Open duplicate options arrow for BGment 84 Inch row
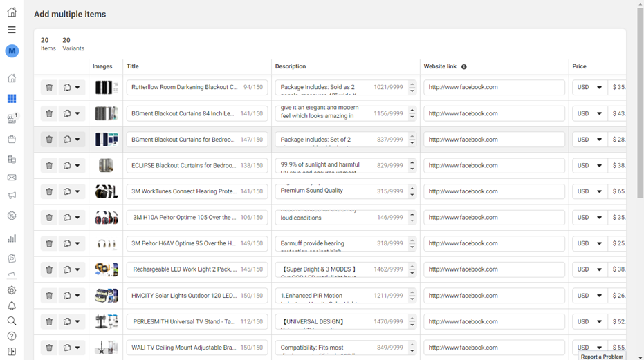644x360 pixels. pyautogui.click(x=77, y=113)
